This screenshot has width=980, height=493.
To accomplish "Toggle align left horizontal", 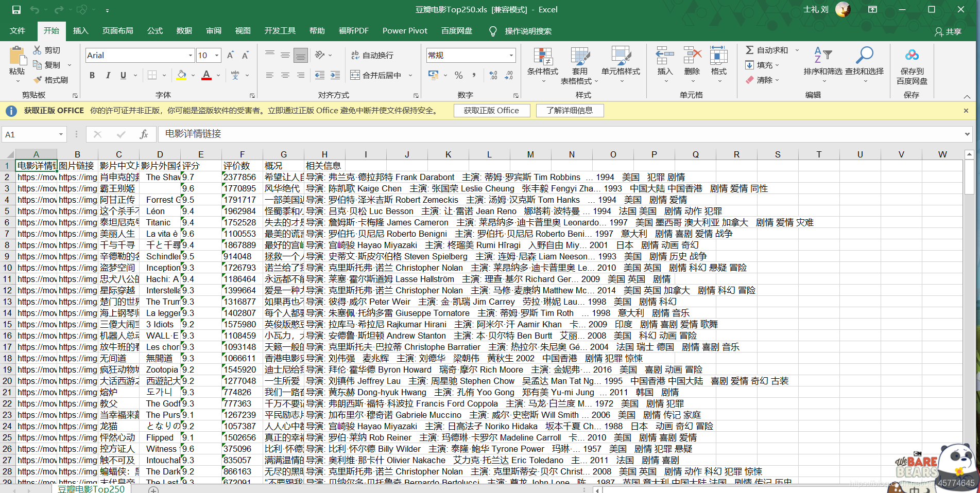I will 269,75.
